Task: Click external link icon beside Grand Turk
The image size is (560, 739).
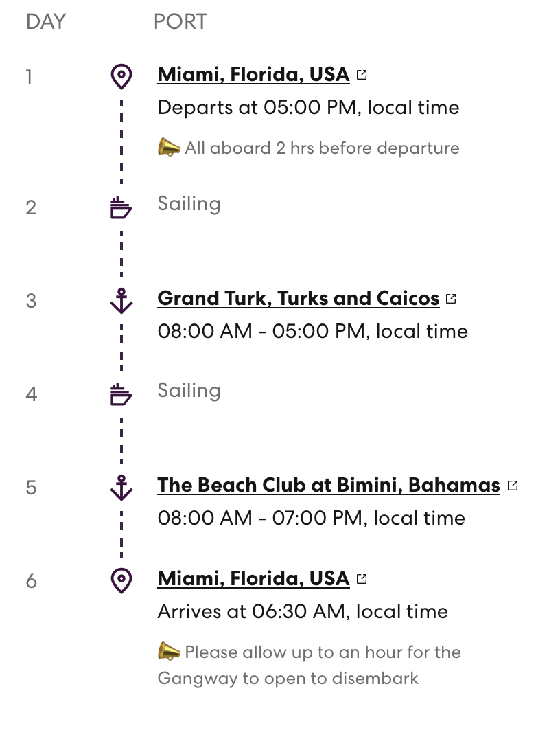Action: coord(451,299)
